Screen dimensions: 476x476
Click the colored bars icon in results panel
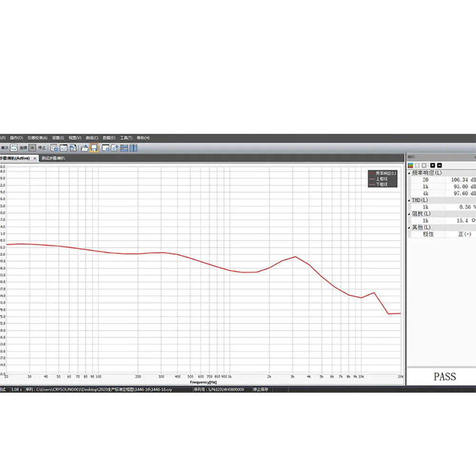(410, 166)
